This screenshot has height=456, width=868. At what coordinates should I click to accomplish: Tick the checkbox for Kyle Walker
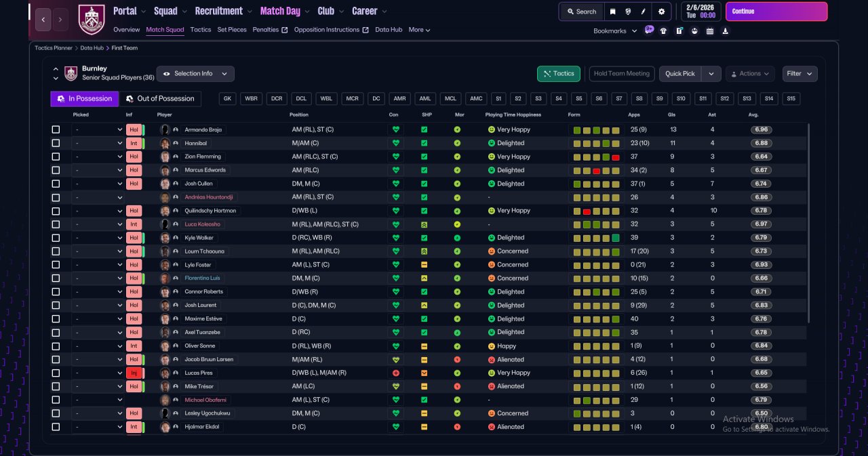point(56,238)
